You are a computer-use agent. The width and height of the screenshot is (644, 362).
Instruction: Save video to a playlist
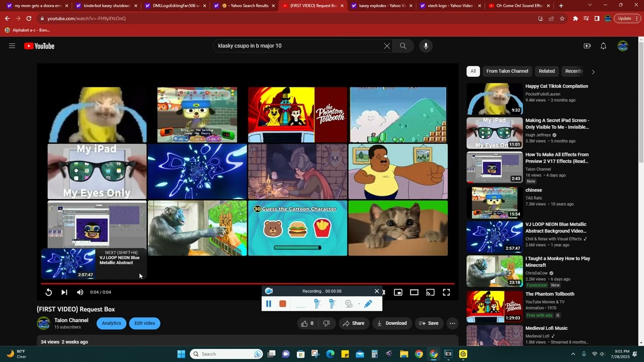[x=429, y=323]
